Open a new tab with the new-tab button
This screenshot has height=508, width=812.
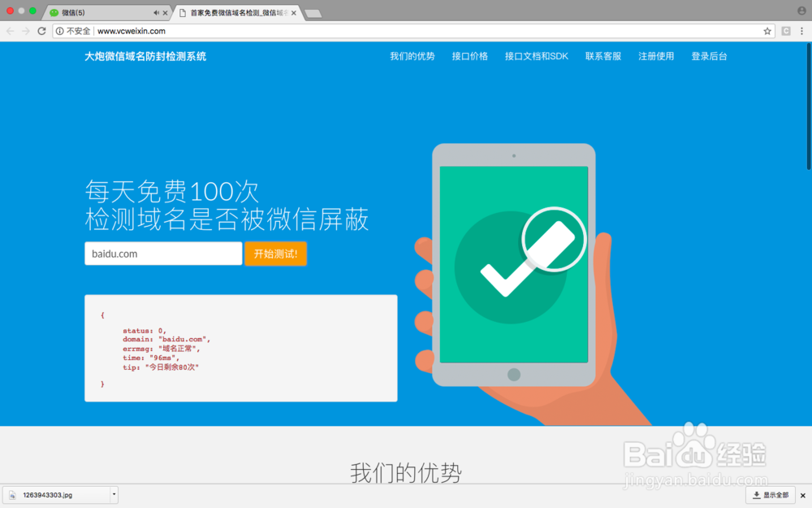pyautogui.click(x=313, y=14)
